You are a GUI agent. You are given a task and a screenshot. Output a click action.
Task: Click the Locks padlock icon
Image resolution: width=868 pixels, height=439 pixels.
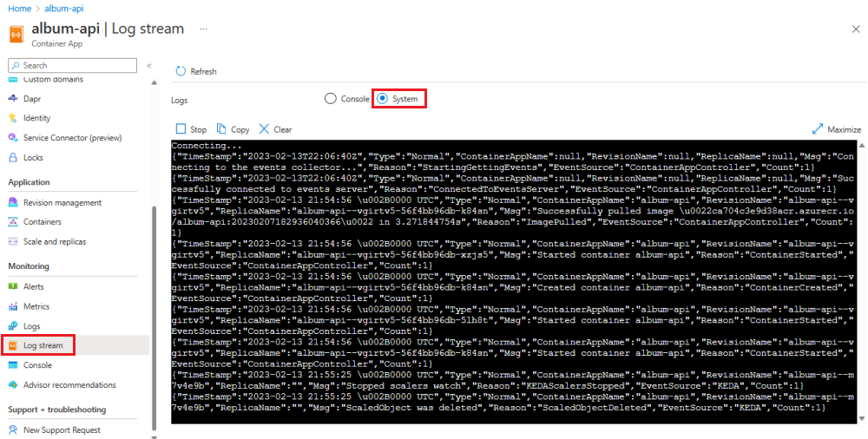coord(13,157)
